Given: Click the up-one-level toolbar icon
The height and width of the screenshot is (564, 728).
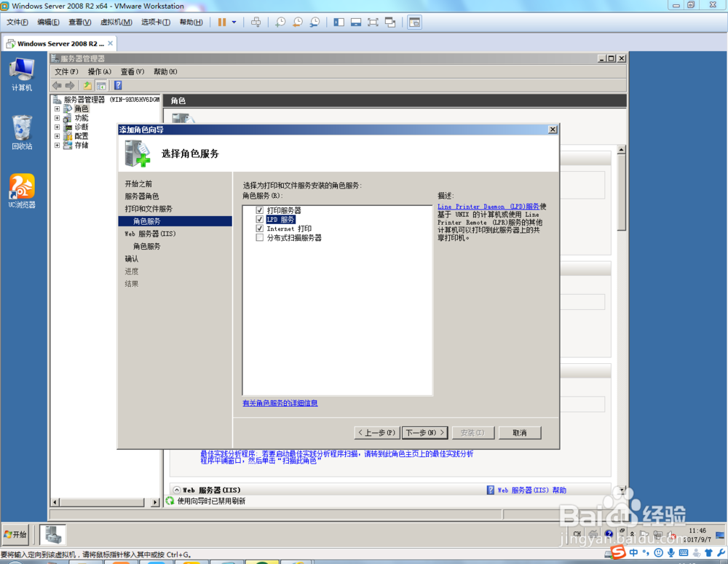Looking at the screenshot, I should pyautogui.click(x=87, y=85).
